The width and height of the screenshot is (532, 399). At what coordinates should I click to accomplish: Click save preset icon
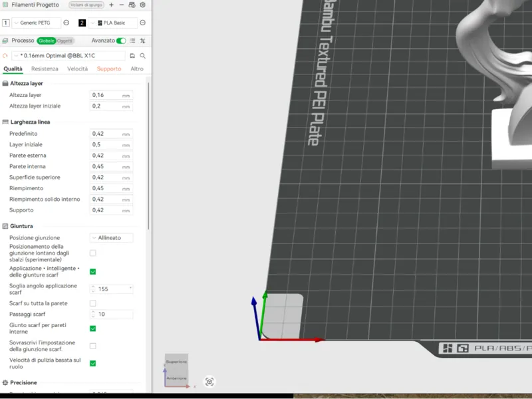pyautogui.click(x=132, y=56)
